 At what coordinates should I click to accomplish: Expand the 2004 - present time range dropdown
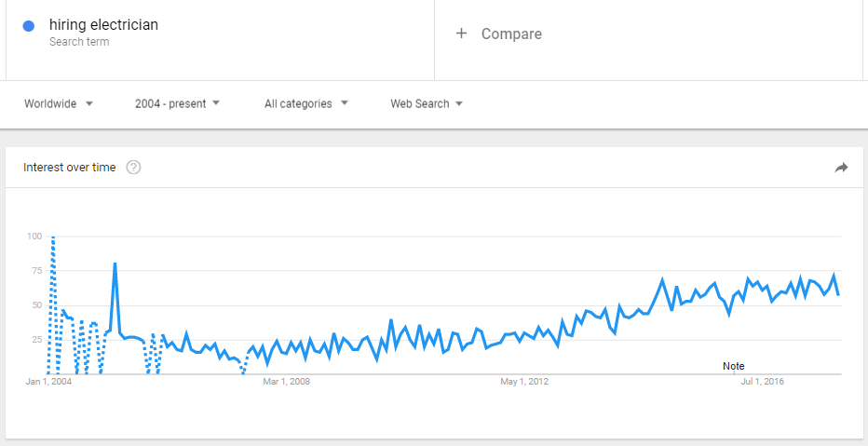pos(177,103)
